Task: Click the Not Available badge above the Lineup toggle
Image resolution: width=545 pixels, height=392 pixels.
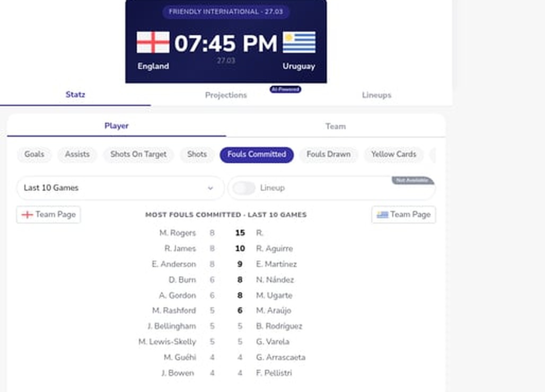Action: coord(413,180)
